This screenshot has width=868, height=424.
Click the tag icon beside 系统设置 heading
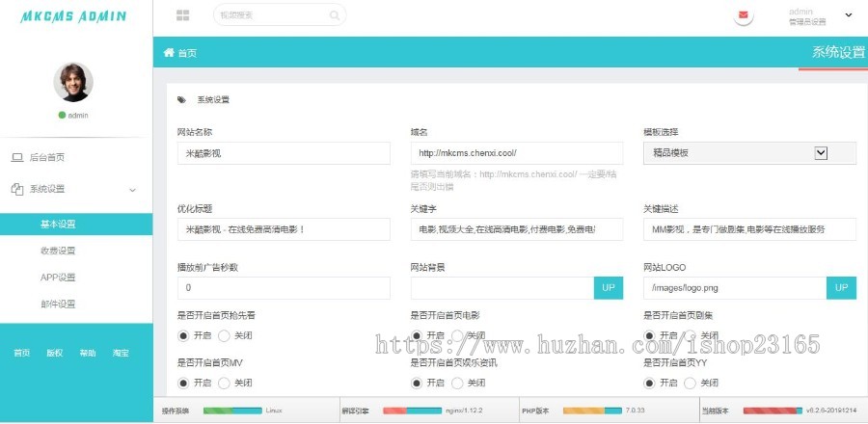coord(181,99)
